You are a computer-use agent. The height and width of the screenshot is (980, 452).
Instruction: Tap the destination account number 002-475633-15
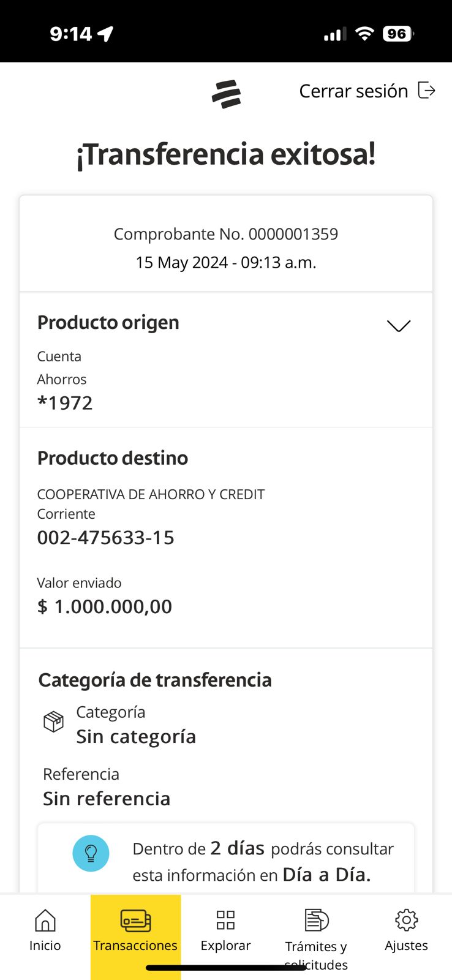point(106,537)
